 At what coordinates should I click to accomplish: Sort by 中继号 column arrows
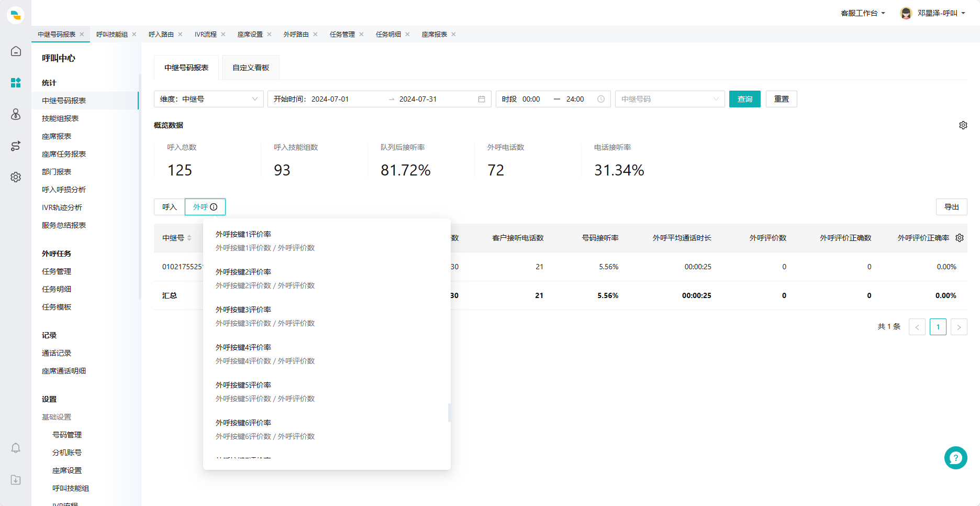coord(190,238)
